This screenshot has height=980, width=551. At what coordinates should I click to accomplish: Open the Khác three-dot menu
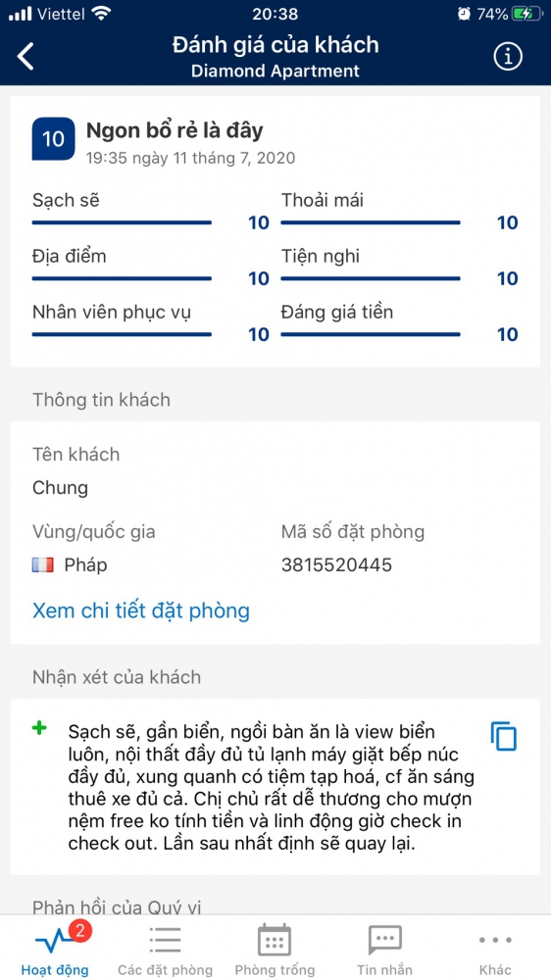click(x=495, y=940)
